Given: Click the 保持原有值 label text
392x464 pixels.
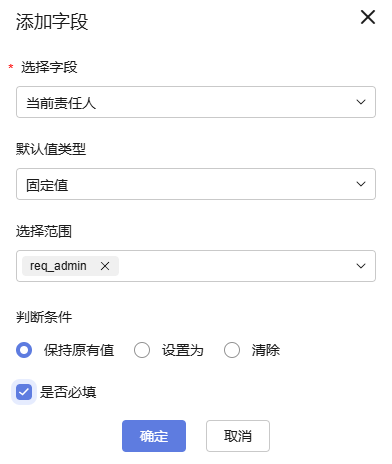Looking at the screenshot, I should [79, 350].
